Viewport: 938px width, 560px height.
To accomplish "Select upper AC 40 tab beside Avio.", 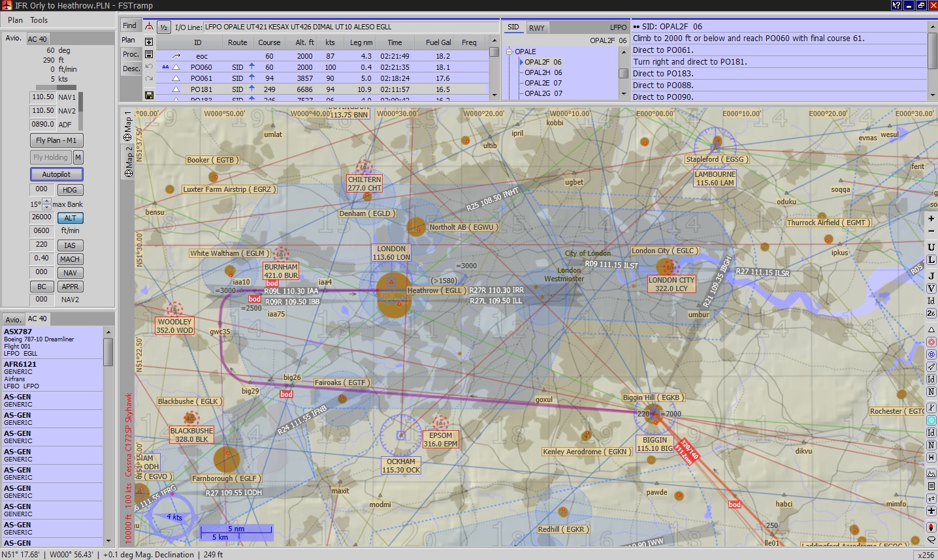I will click(x=37, y=39).
